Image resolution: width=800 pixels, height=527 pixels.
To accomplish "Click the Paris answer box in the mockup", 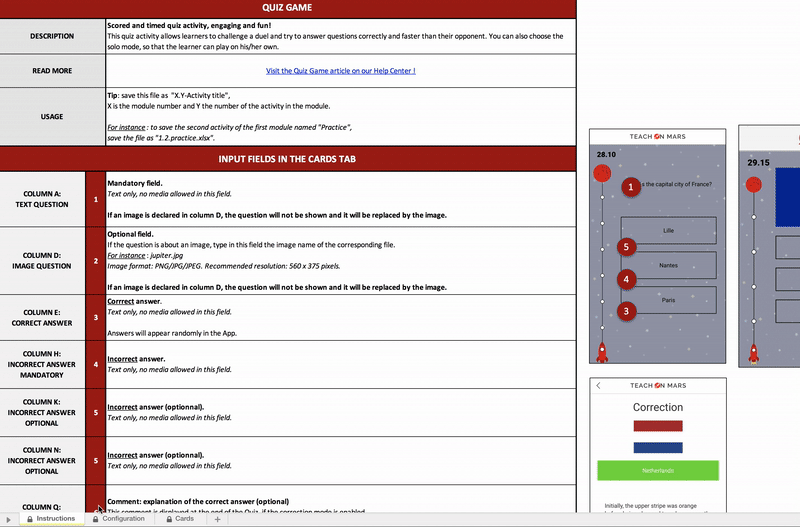I will 668,300.
